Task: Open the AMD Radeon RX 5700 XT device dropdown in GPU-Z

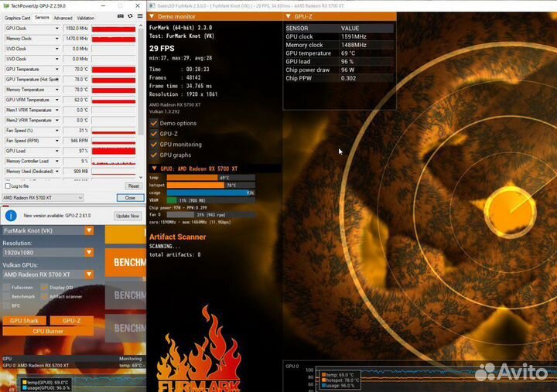Action: (43, 198)
